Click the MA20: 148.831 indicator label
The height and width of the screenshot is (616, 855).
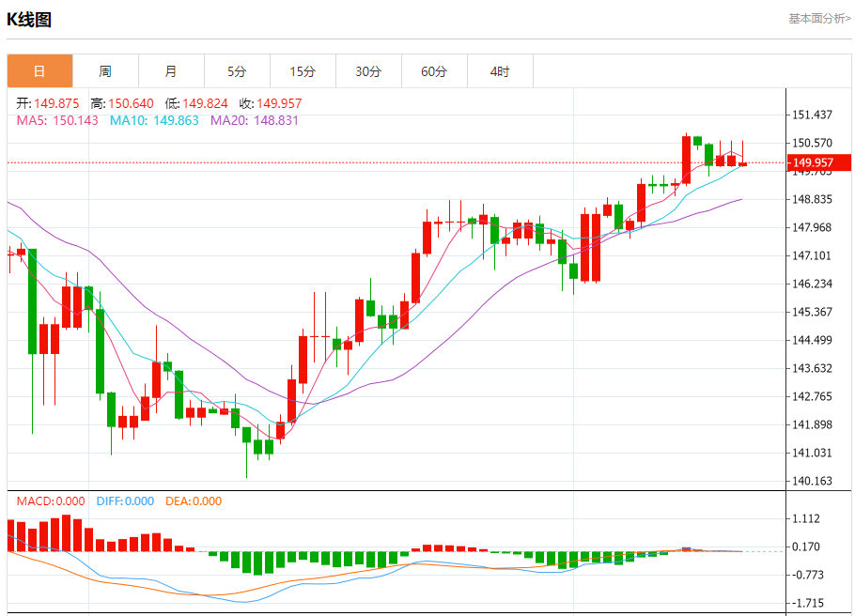pyautogui.click(x=255, y=120)
